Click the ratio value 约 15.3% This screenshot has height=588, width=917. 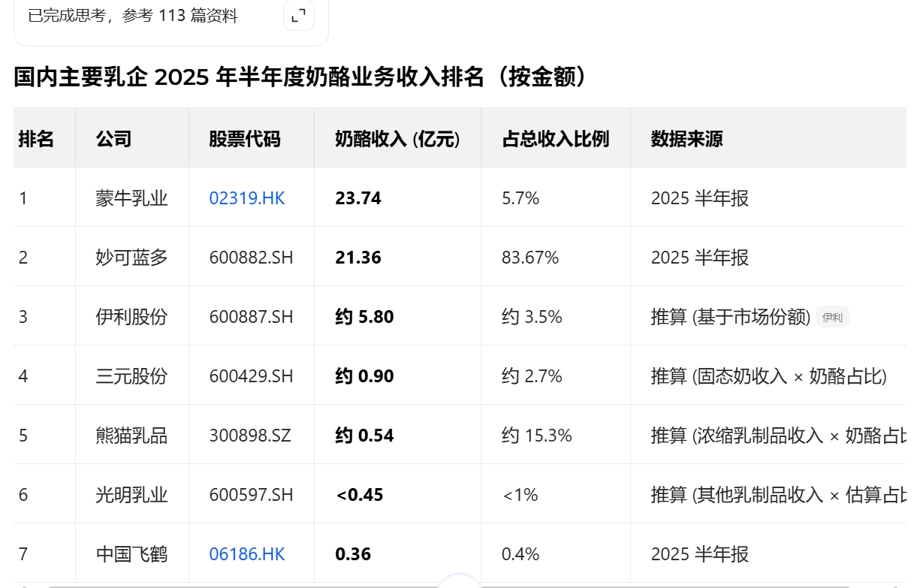click(537, 436)
